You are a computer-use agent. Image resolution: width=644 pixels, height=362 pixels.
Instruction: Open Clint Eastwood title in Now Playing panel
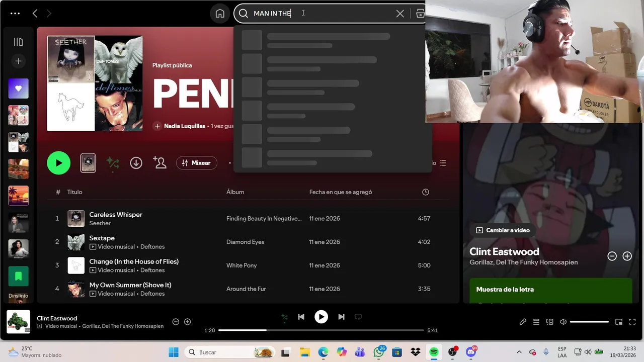504,251
